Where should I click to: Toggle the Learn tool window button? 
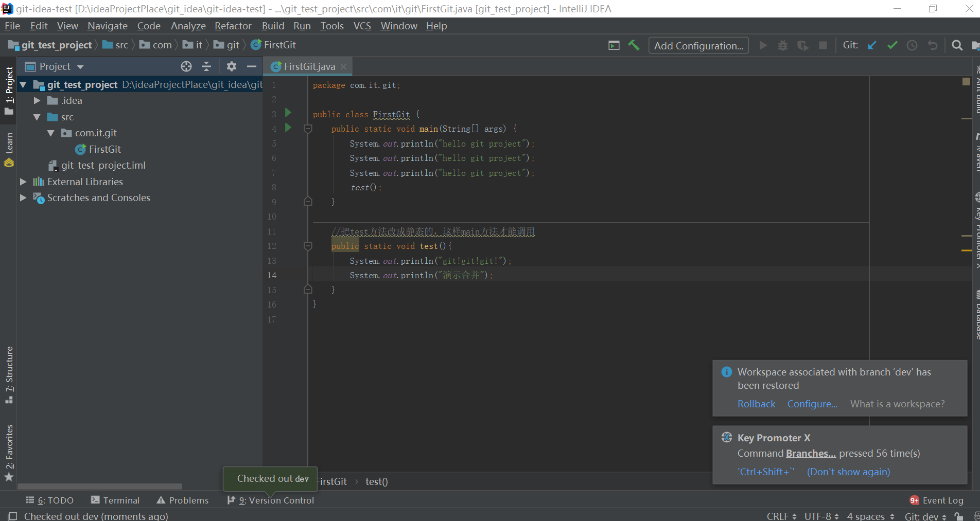click(x=9, y=150)
